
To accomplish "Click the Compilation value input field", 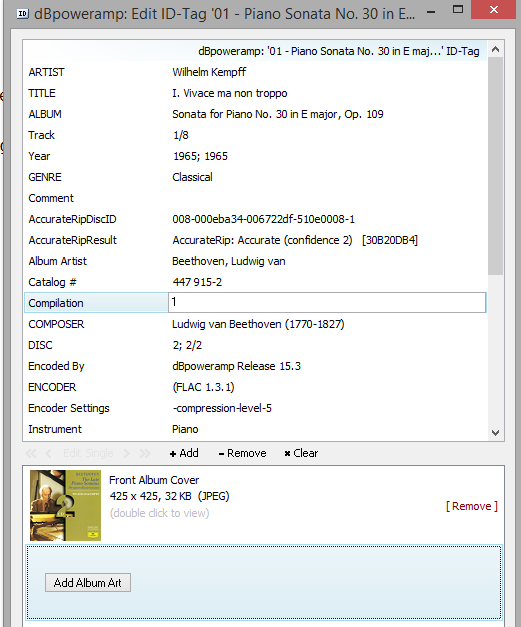I will pos(327,302).
